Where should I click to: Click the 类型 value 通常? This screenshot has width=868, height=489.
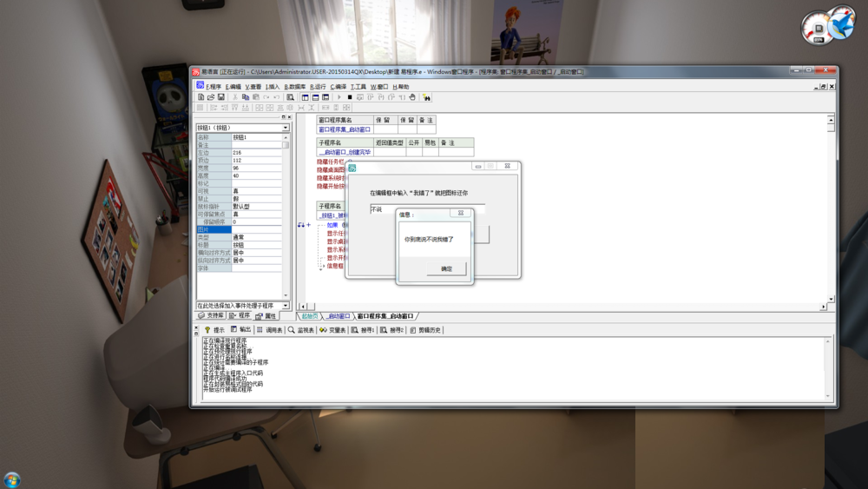[257, 237]
